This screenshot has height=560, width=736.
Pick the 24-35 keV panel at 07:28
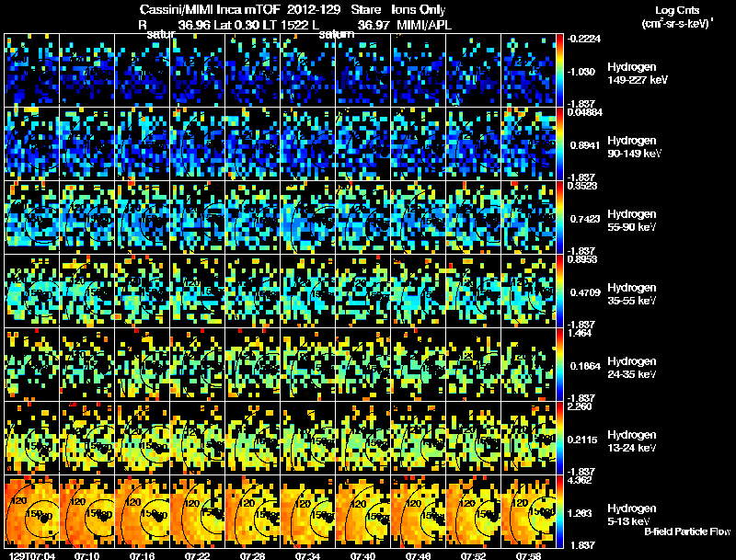point(252,364)
